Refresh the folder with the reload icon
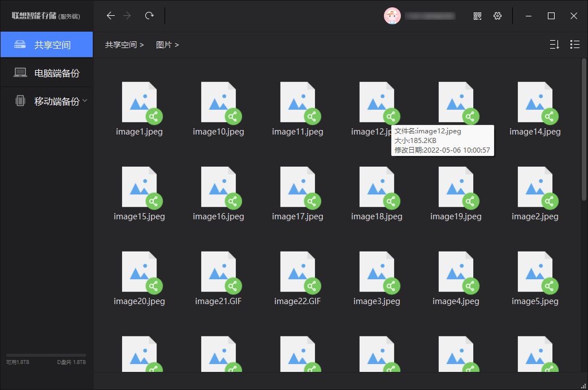The width and height of the screenshot is (588, 390). 149,16
